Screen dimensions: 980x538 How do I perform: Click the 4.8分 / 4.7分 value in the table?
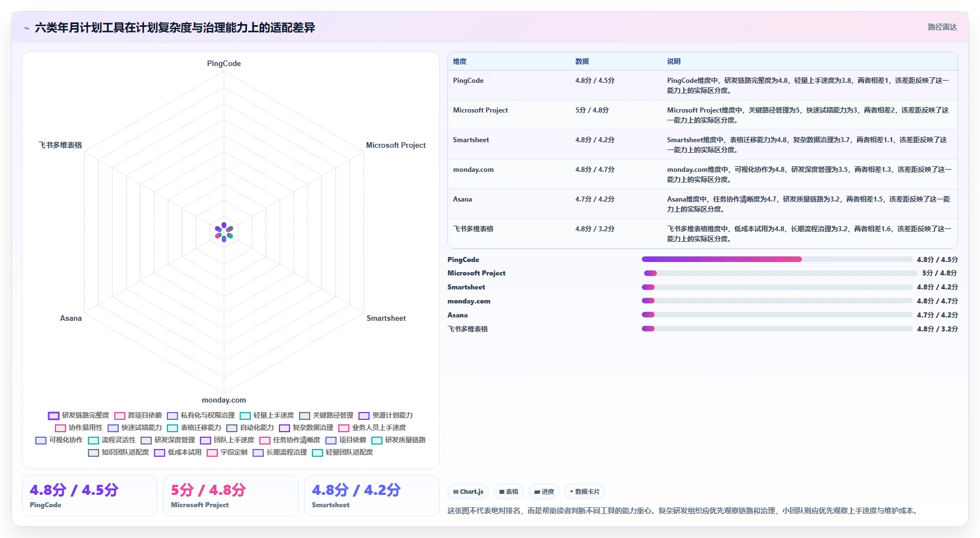pyautogui.click(x=595, y=170)
